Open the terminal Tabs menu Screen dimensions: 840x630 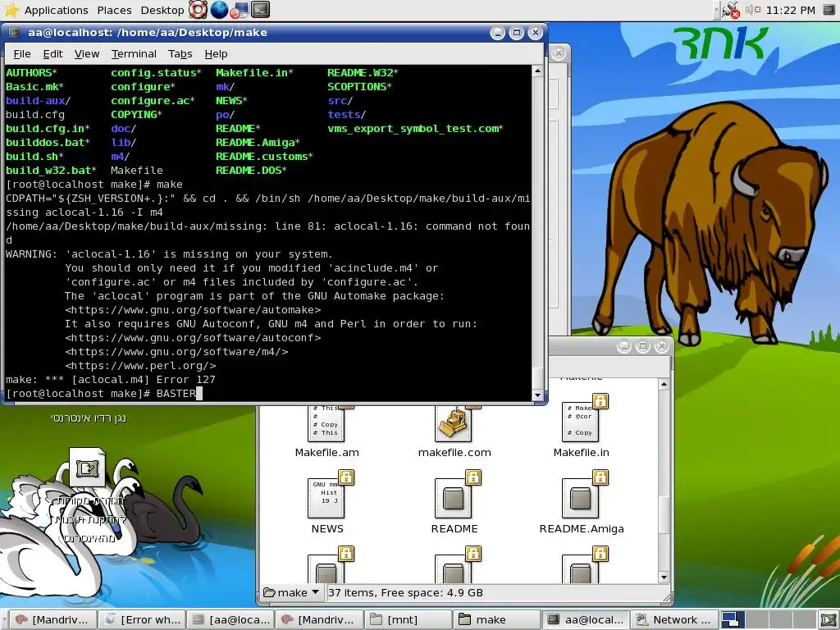tap(180, 53)
